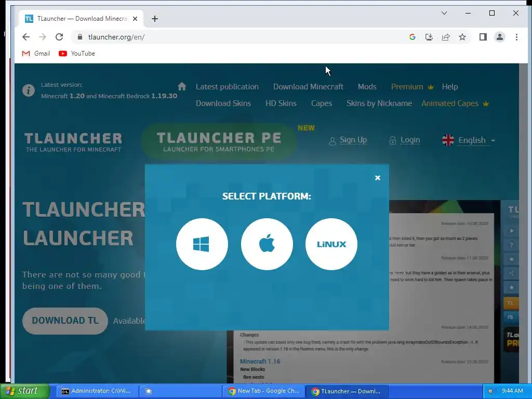The image size is (532, 399).
Task: Click the orange TL sidebar button
Action: click(x=511, y=303)
